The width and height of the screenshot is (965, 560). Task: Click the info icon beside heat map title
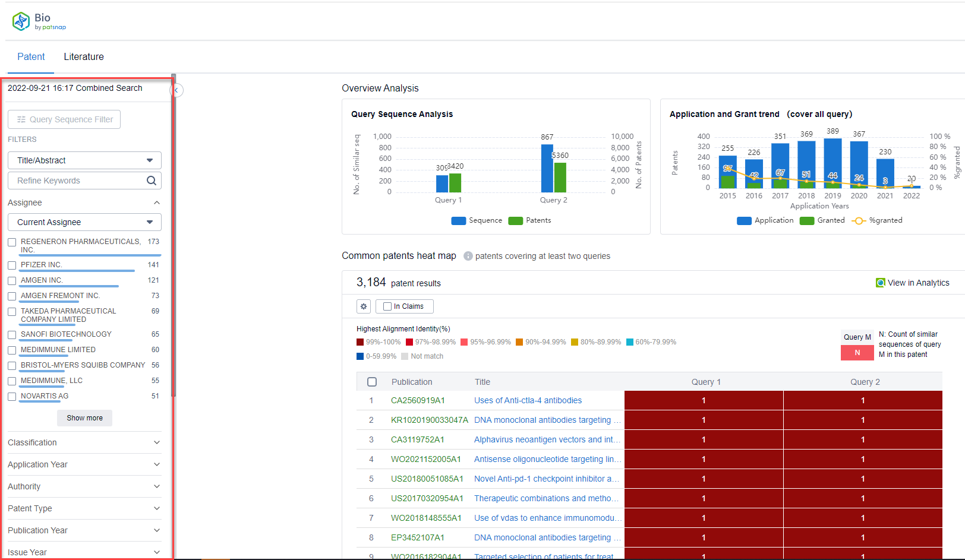468,256
